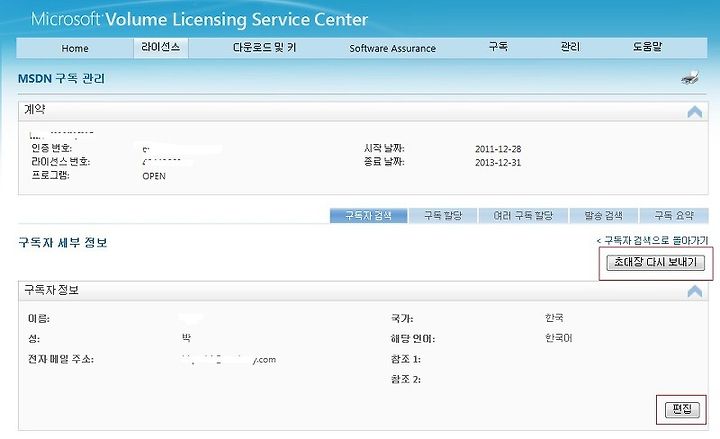
Task: Select the country value 한국
Action: click(554, 318)
